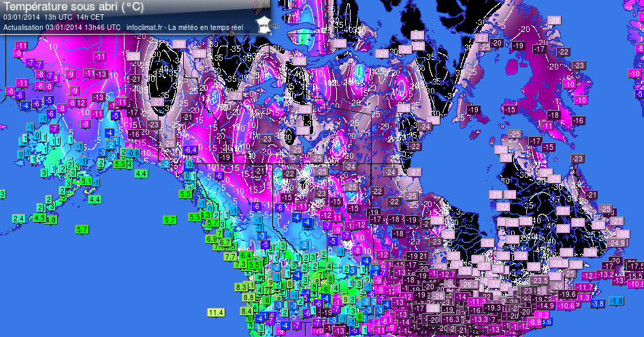Select the dark -17.5 station marker
Viewport: 644px width, 337px height.
coord(635,266)
